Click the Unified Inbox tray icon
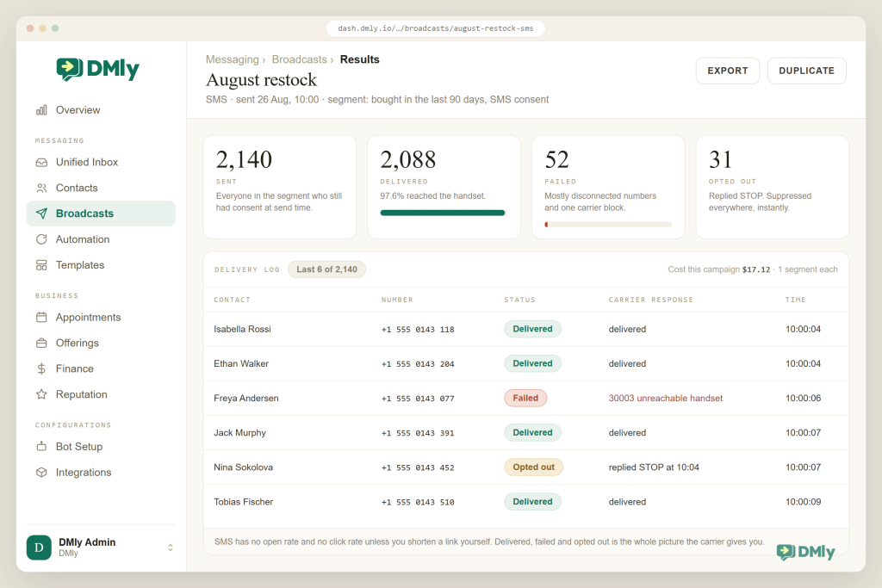The height and width of the screenshot is (588, 882). pyautogui.click(x=41, y=163)
